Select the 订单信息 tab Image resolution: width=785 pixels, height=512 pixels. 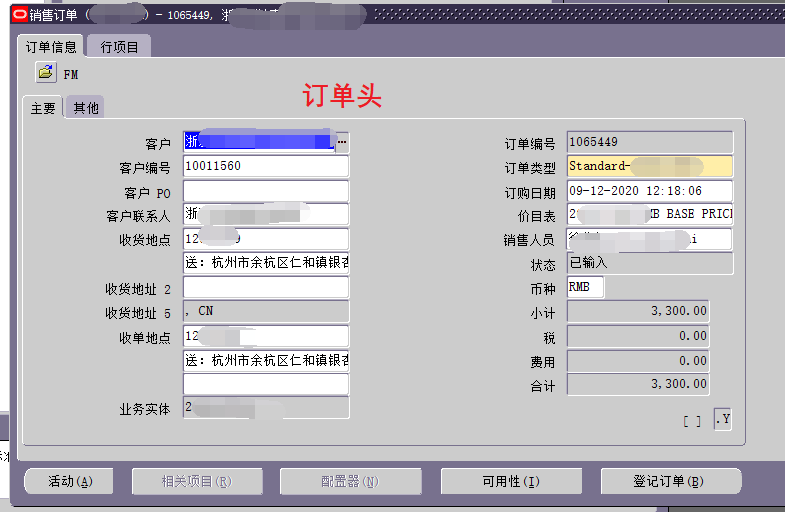click(50, 47)
